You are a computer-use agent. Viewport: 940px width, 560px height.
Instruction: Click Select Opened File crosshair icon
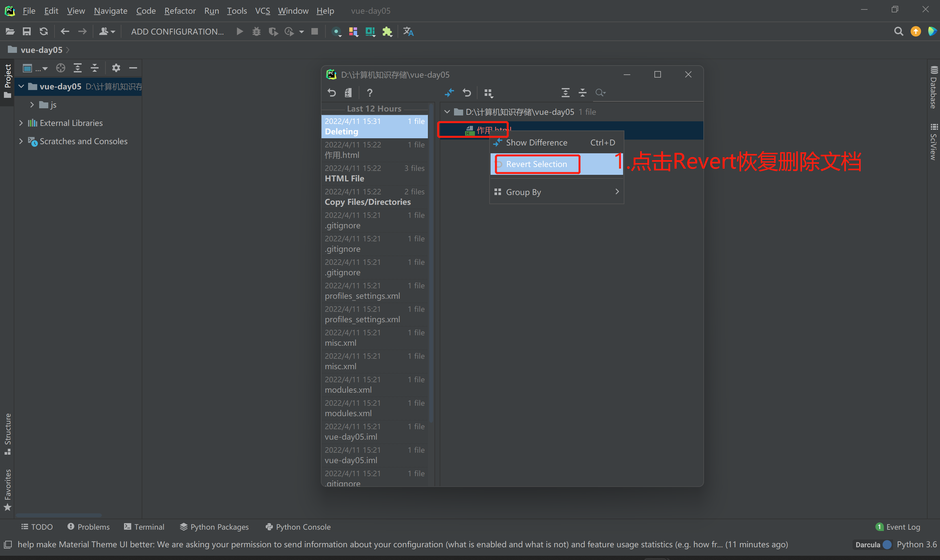point(60,68)
